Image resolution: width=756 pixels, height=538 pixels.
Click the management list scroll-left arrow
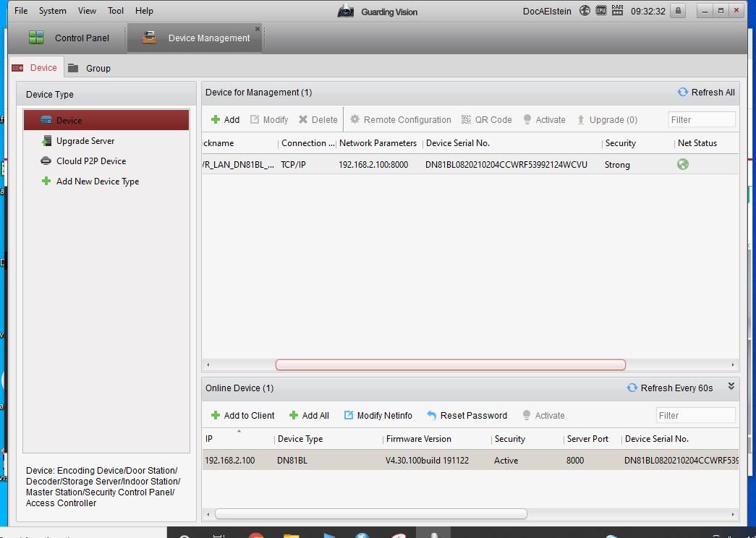click(x=208, y=365)
